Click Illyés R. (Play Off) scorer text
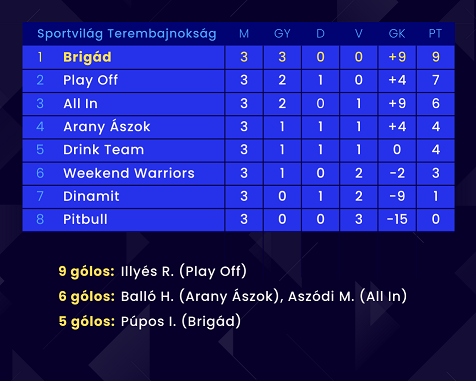The width and height of the screenshot is (476, 381). click(184, 271)
